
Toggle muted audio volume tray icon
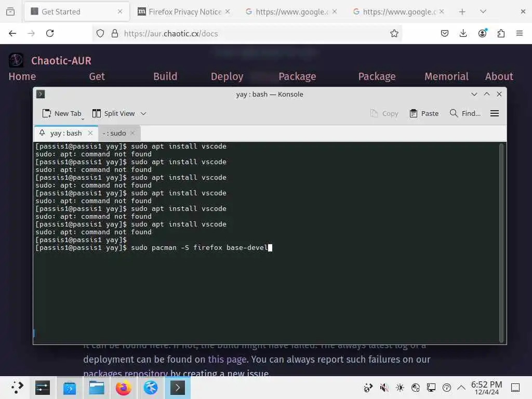(384, 388)
